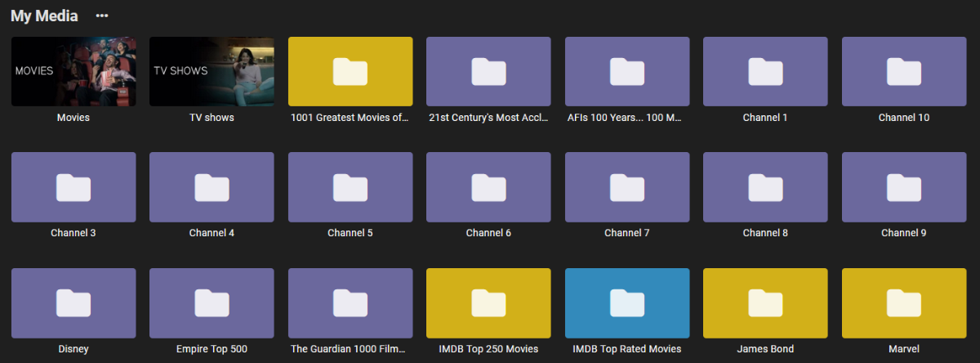Open the AFIs 100 Years folder icon

click(x=627, y=71)
